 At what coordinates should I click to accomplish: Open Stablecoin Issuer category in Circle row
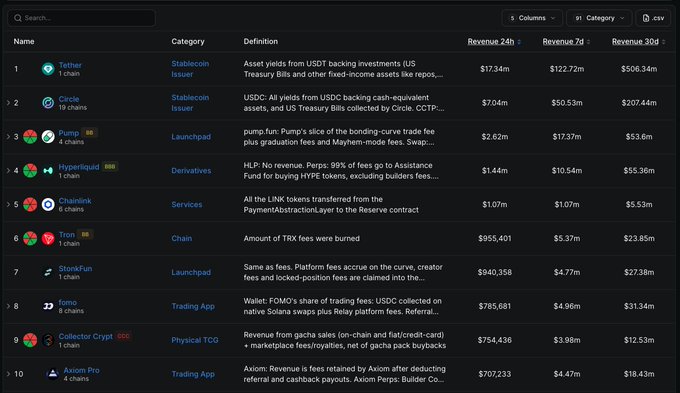[x=190, y=103]
